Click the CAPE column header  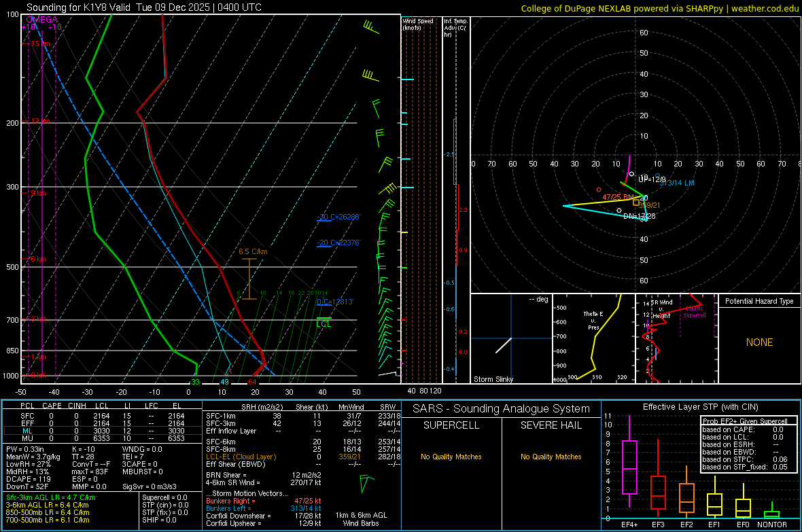[x=52, y=406]
